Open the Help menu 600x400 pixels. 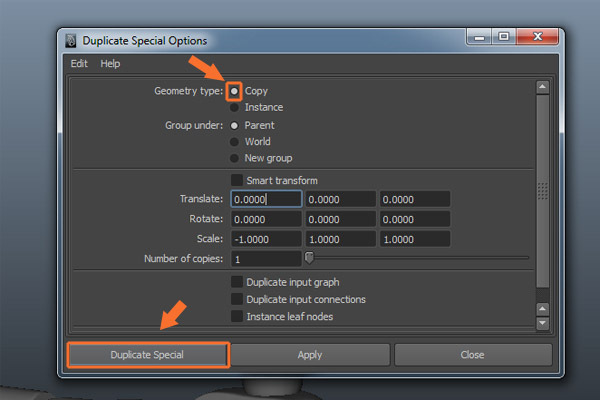(x=110, y=63)
